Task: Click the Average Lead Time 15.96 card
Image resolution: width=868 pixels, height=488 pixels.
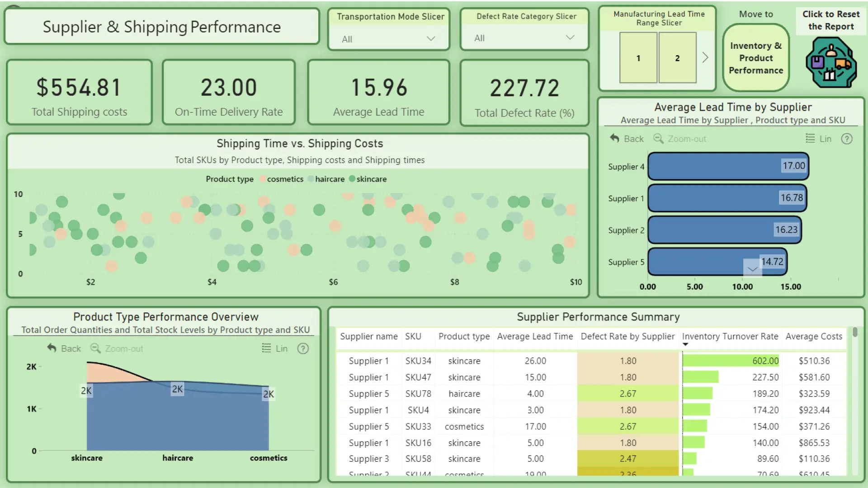Action: click(379, 92)
